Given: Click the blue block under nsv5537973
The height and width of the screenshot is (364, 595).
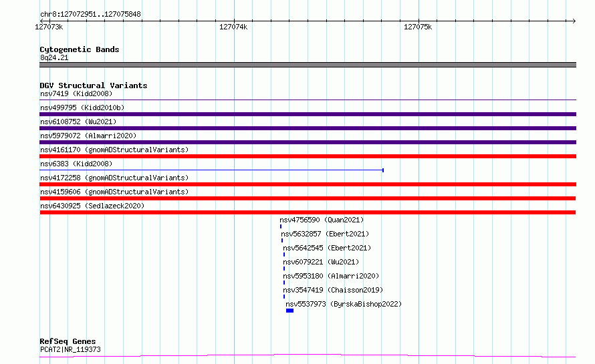Looking at the screenshot, I should click(290, 311).
